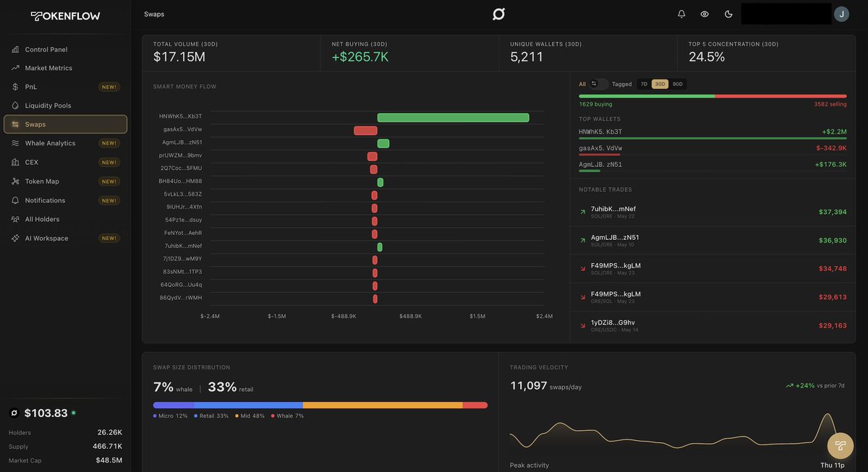Click sell arrow icon for 1yDZi8...G9hv trade
868x472 pixels.
(x=583, y=325)
